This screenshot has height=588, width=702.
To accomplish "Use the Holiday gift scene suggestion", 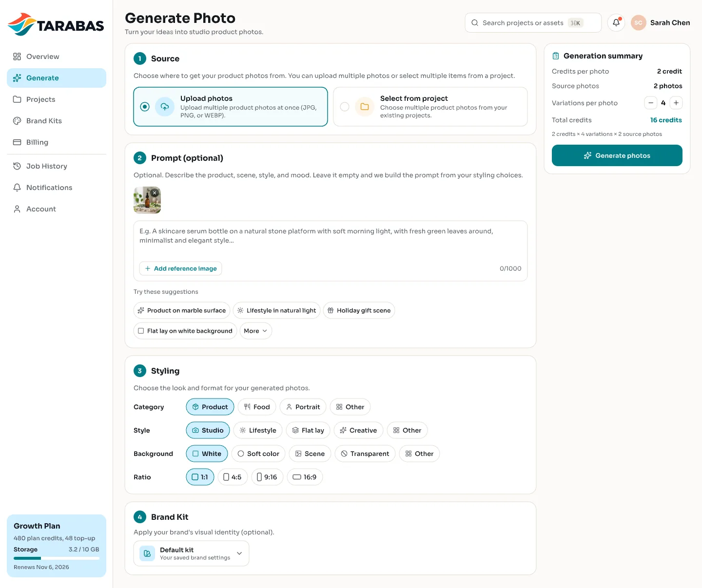I will coord(359,310).
